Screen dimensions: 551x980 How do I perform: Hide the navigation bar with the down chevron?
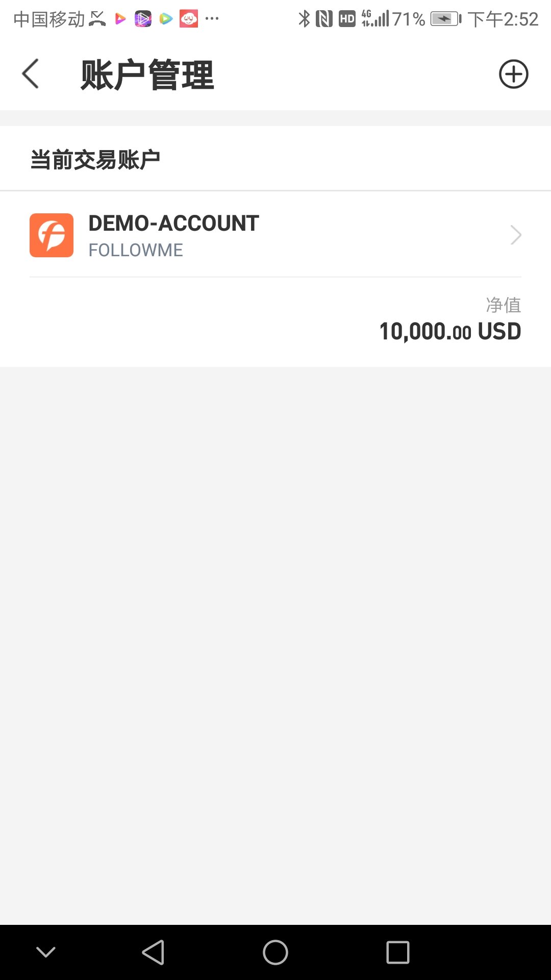click(x=46, y=952)
